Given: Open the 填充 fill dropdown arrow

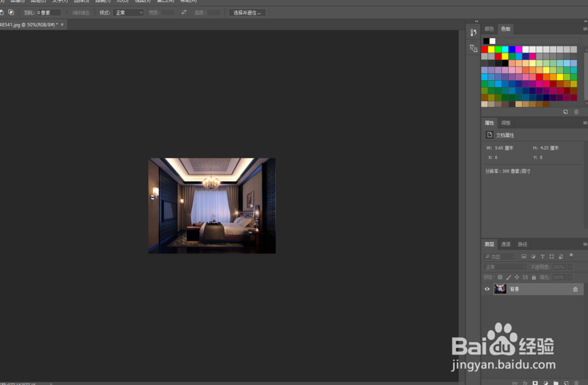Looking at the screenshot, I should point(570,277).
